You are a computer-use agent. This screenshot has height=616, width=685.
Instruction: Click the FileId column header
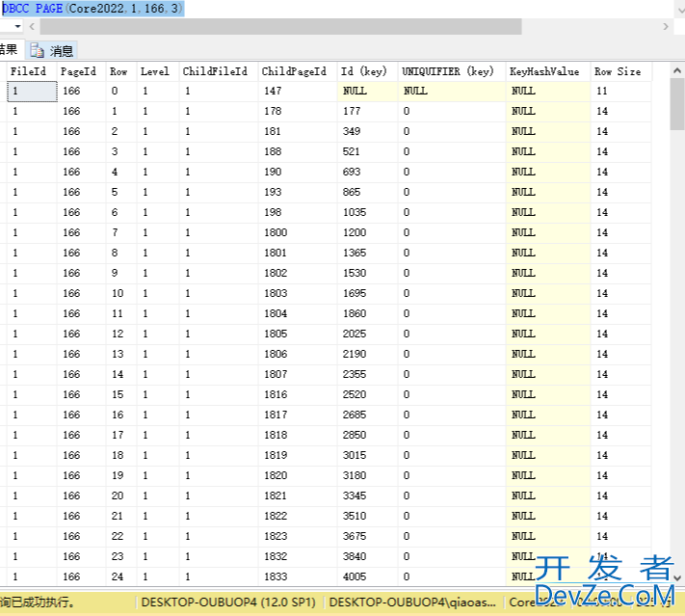click(32, 71)
